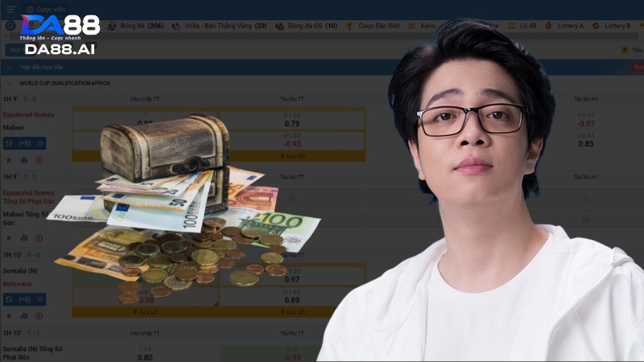Click the star icon under the Botswana match
644x362 pixels.
pyautogui.click(x=9, y=317)
